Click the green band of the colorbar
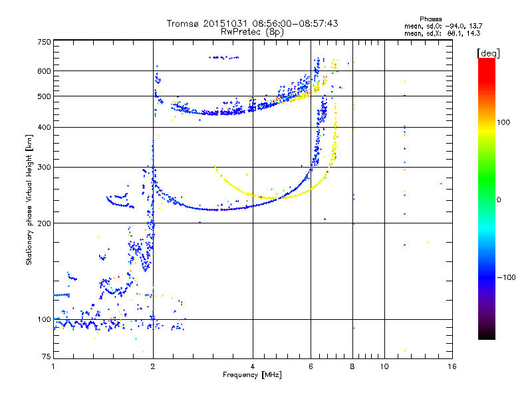The image size is (532, 399). tap(487, 178)
